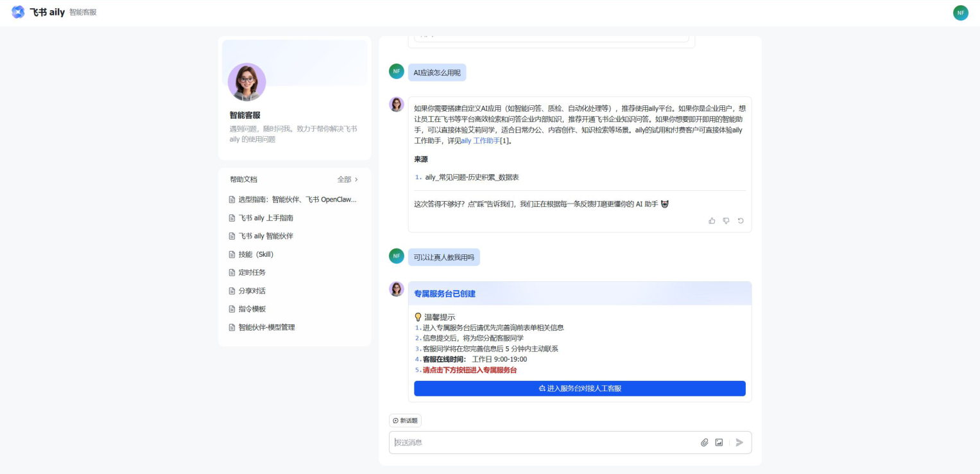Click the regenerate answer icon
Viewport: 980px width, 474px height.
740,221
